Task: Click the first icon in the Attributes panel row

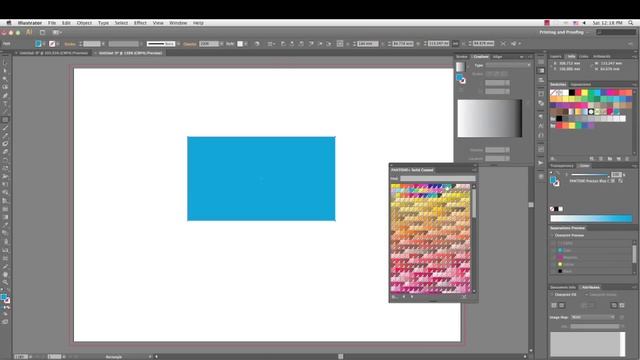Action: coord(554,305)
